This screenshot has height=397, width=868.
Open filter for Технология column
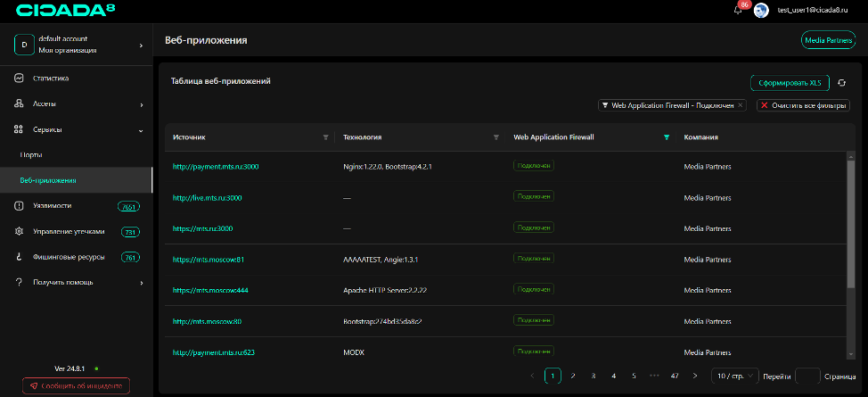coord(495,137)
